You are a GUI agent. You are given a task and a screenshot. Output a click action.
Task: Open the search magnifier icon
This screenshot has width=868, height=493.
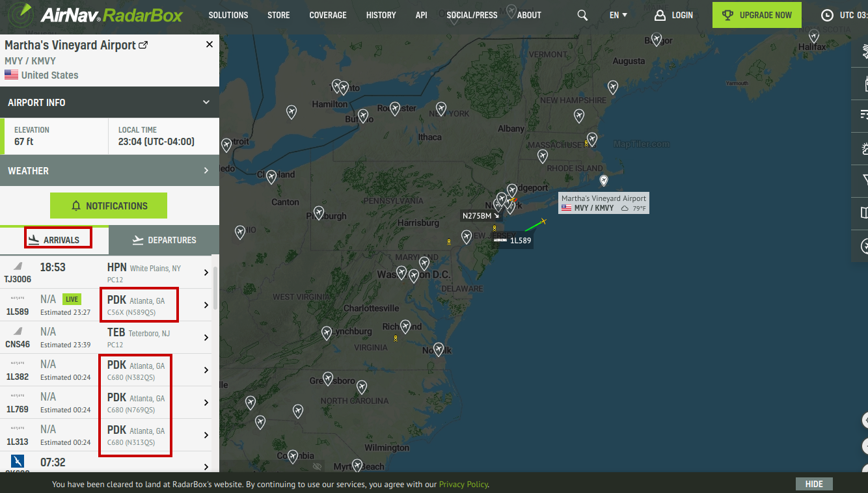(x=582, y=15)
